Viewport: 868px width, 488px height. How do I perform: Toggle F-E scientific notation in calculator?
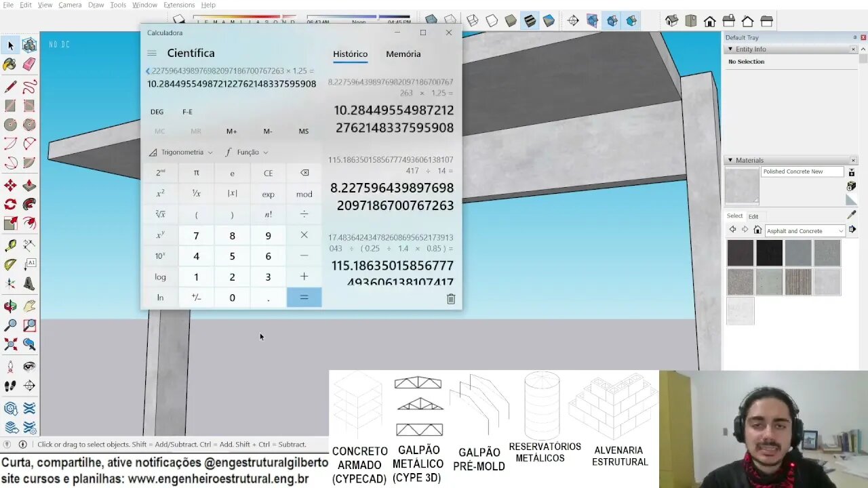tap(187, 112)
